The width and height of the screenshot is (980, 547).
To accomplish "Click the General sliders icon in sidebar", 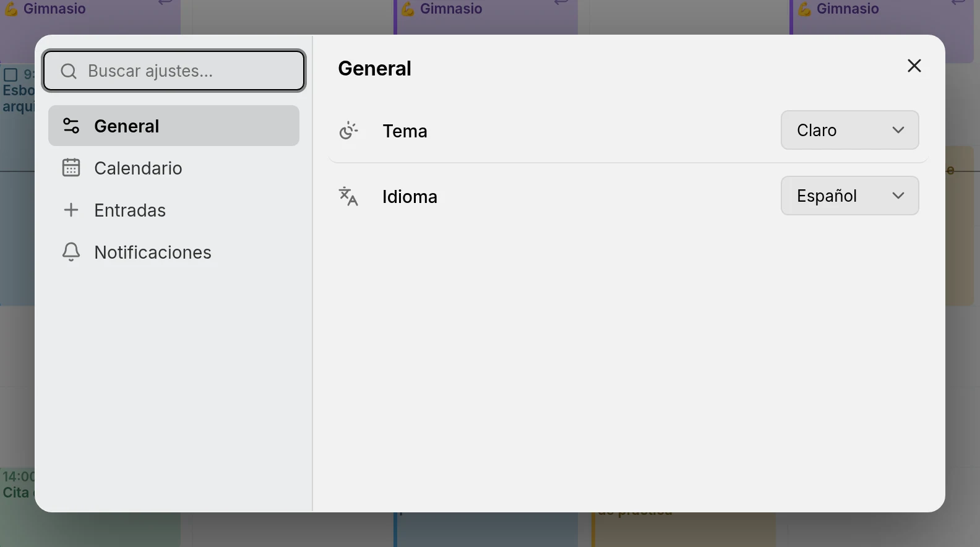I will tap(71, 126).
